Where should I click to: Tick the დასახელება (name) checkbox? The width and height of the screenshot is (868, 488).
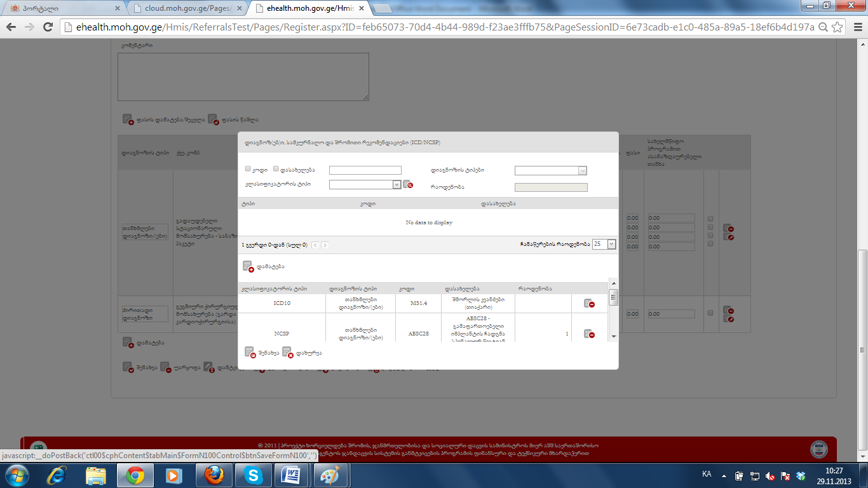(x=276, y=169)
